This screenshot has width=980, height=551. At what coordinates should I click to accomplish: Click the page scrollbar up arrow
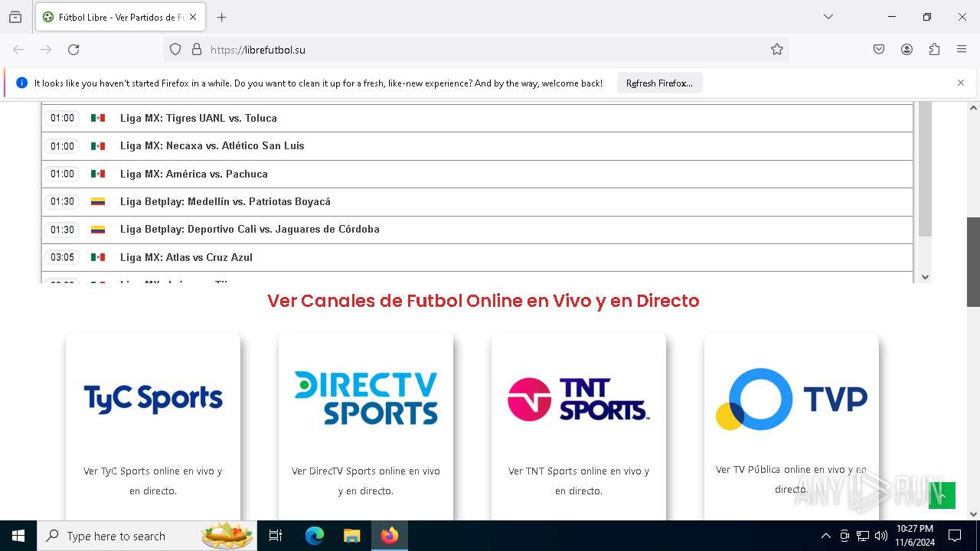coord(974,107)
